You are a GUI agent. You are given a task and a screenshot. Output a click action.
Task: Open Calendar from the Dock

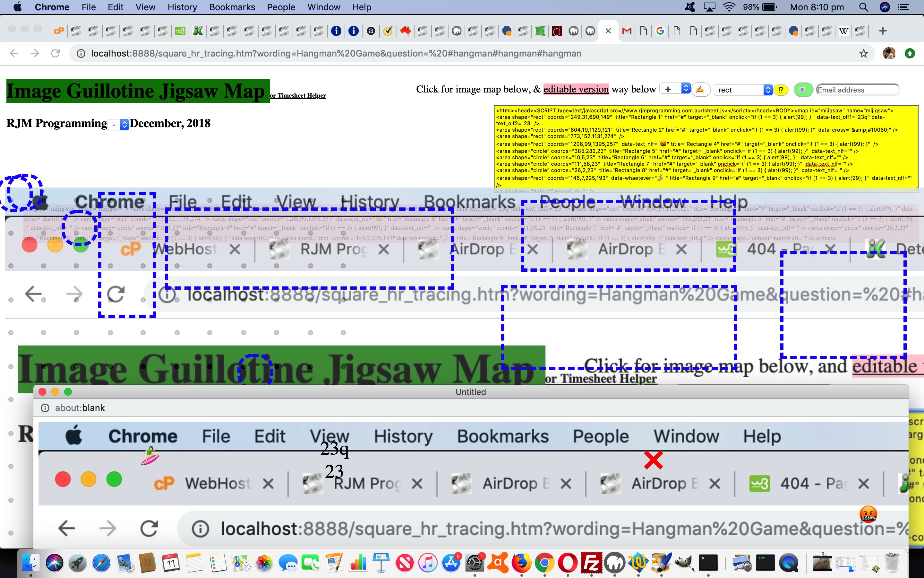click(x=171, y=563)
